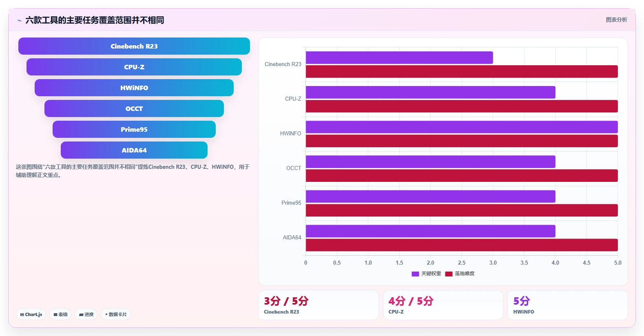Image resolution: width=644 pixels, height=336 pixels.
Task: Click the x-axis tick labeled 3.5
Action: click(x=524, y=263)
